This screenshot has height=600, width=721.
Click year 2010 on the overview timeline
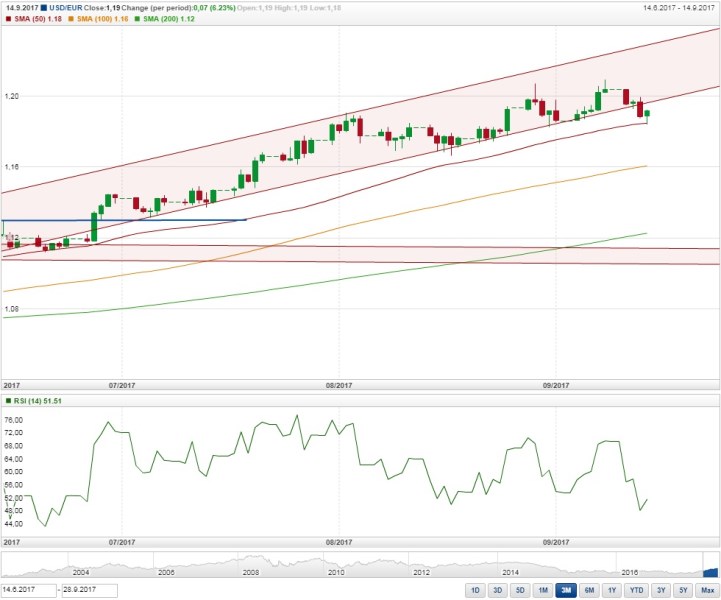(x=336, y=571)
